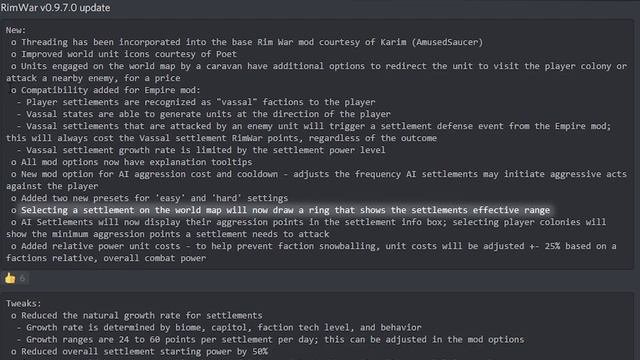This screenshot has height=360, width=640.
Task: Click the highlighted line about settlements effective range
Action: coord(281,210)
